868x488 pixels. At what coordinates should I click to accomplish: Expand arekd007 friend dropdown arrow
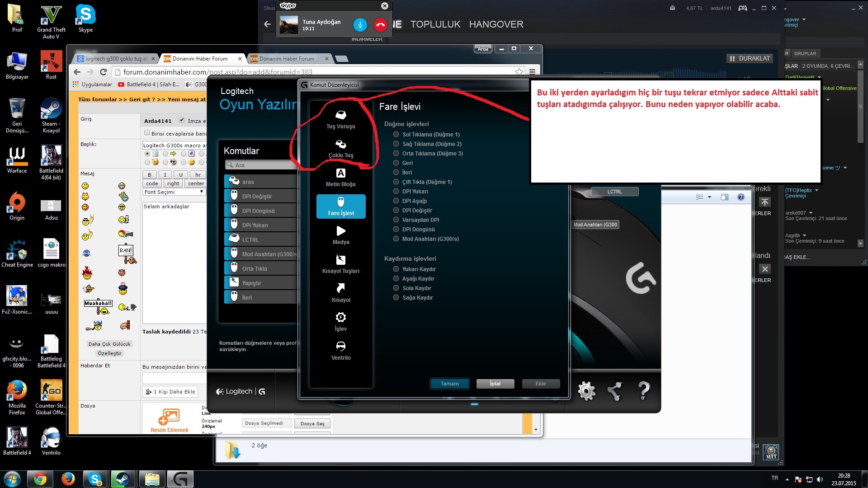click(811, 213)
